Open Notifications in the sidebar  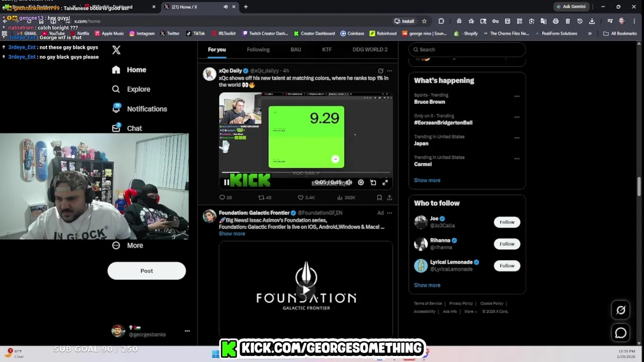(x=140, y=109)
